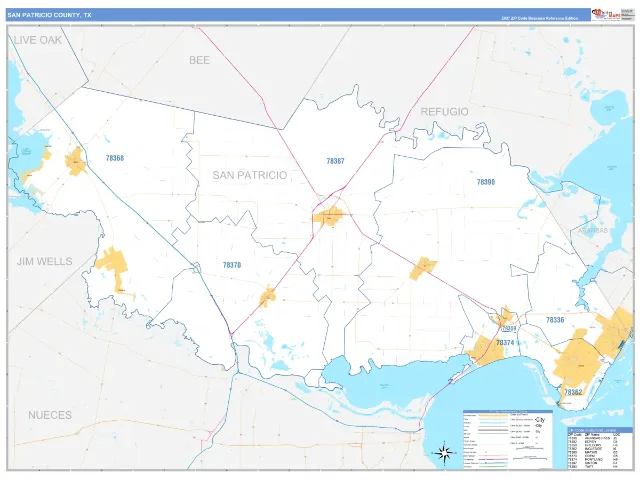Click ZIP code label 78370

pyautogui.click(x=232, y=265)
